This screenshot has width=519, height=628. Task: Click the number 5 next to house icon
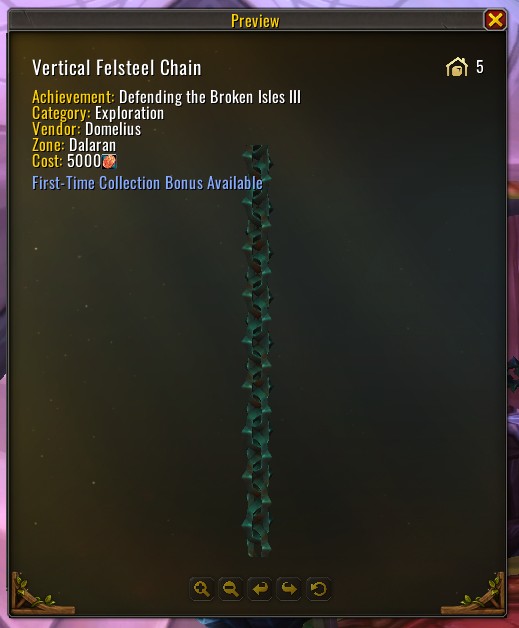click(x=480, y=67)
